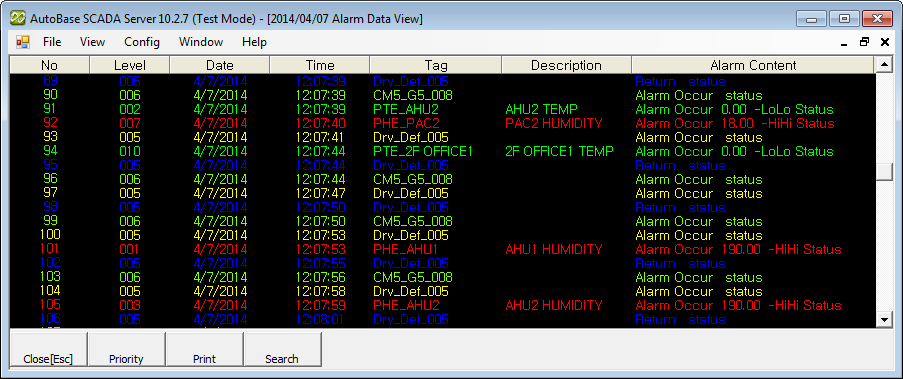Click tag PTE_2F OFFICE1
903x379 pixels.
(423, 151)
